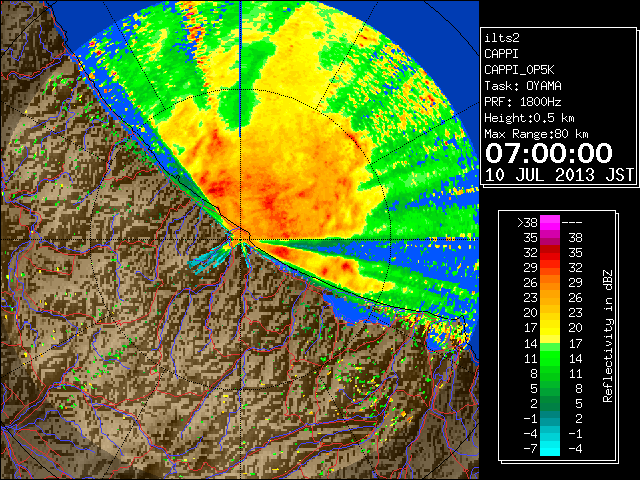Click the second-line CAPPI label in the info box
The width and height of the screenshot is (640, 480).
(501, 54)
